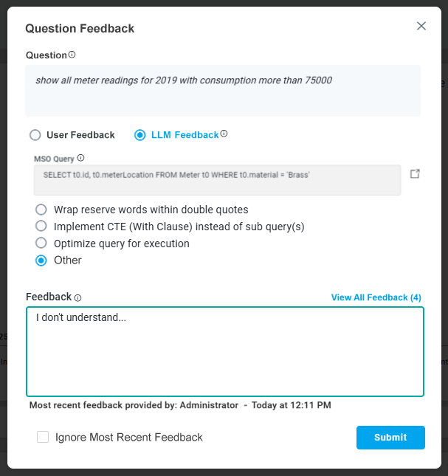Click the MSO Query SELECT statement field
Image resolution: width=448 pixels, height=476 pixels.
click(217, 179)
